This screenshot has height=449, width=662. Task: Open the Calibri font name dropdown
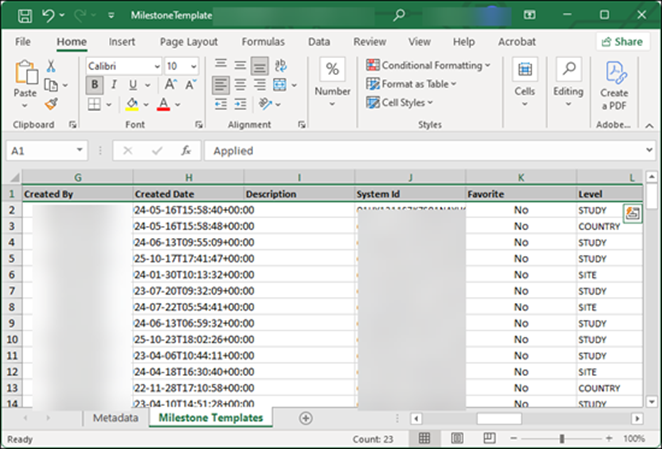click(156, 65)
